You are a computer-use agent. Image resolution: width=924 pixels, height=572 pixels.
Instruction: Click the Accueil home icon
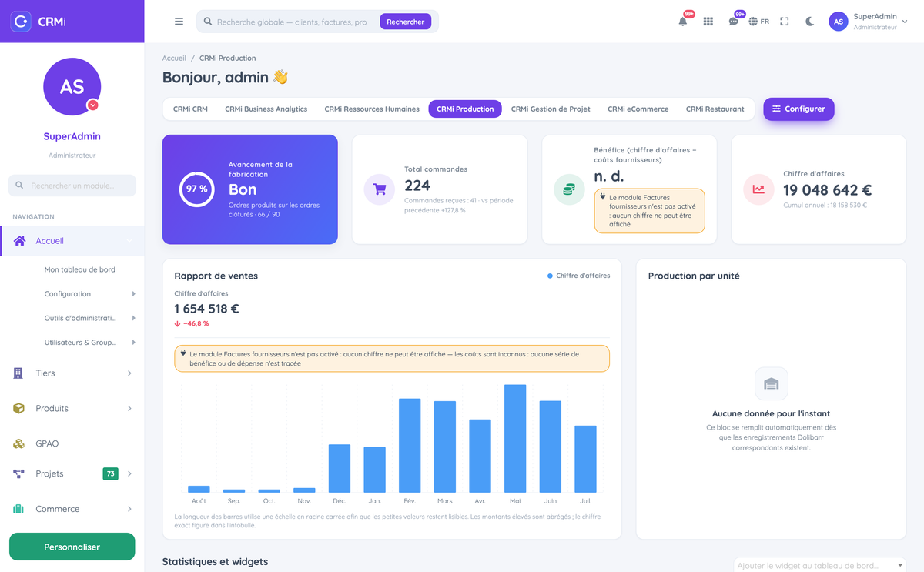pyautogui.click(x=20, y=241)
